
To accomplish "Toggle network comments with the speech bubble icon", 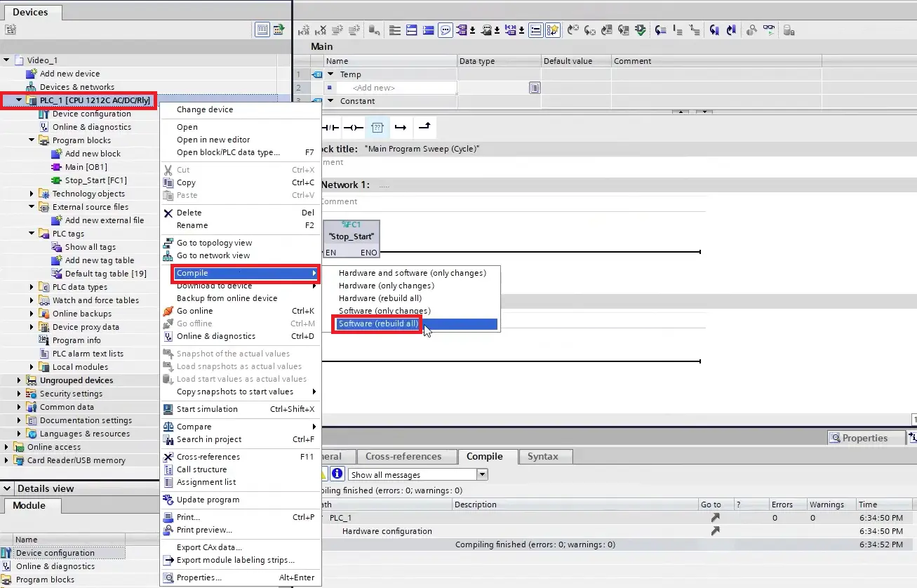I will pos(446,29).
